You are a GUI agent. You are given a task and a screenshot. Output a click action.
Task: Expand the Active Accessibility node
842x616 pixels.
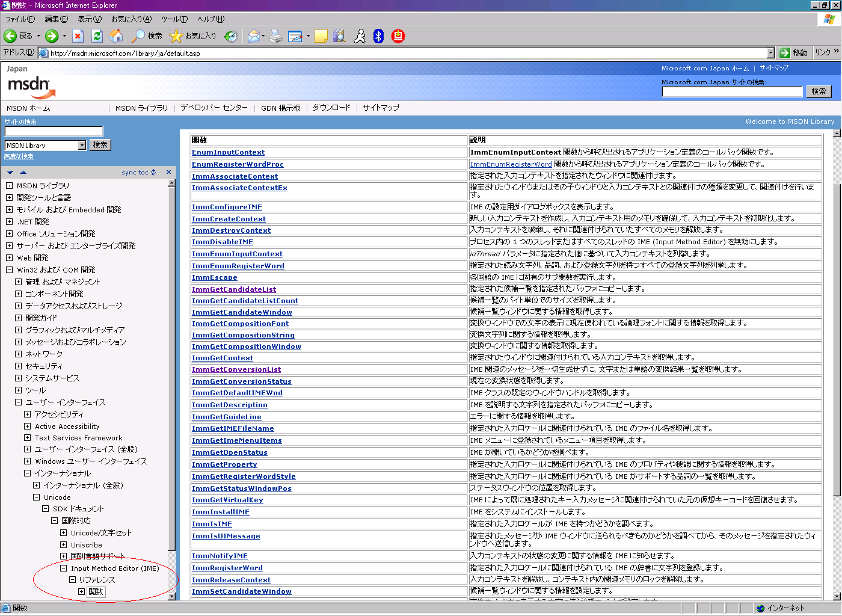(x=27, y=426)
